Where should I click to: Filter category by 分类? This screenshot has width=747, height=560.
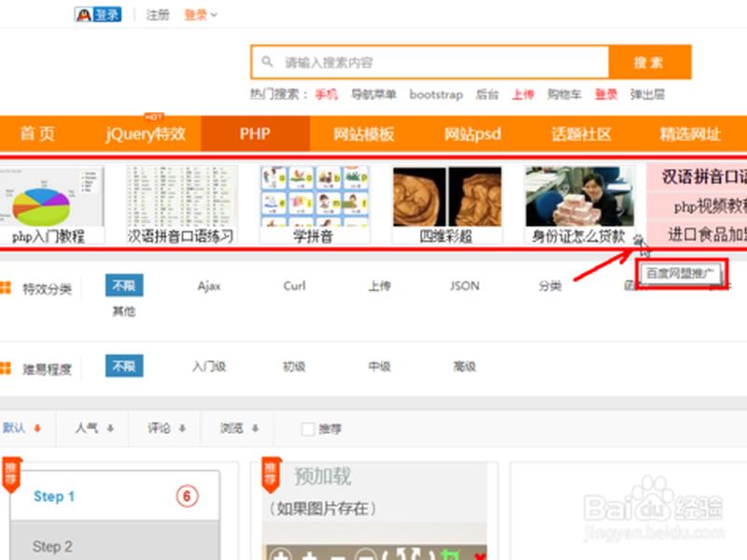click(x=550, y=286)
